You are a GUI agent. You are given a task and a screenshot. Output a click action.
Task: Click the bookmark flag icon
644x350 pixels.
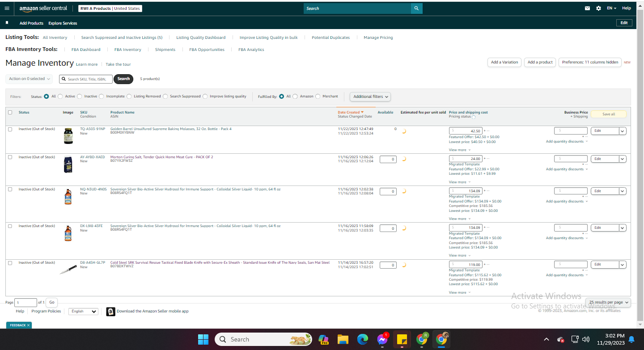tap(7, 23)
